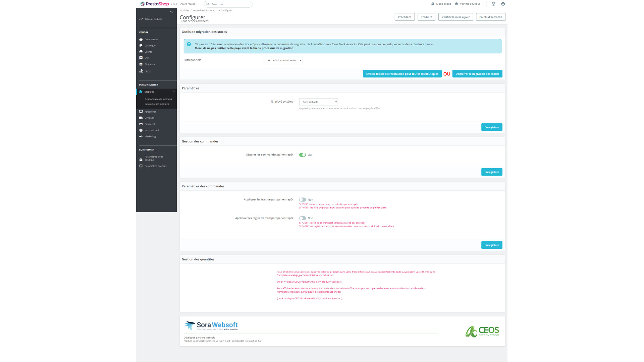The image size is (644, 362).
Task: Open Gestionnaire de modules submenu item
Action: (158, 99)
